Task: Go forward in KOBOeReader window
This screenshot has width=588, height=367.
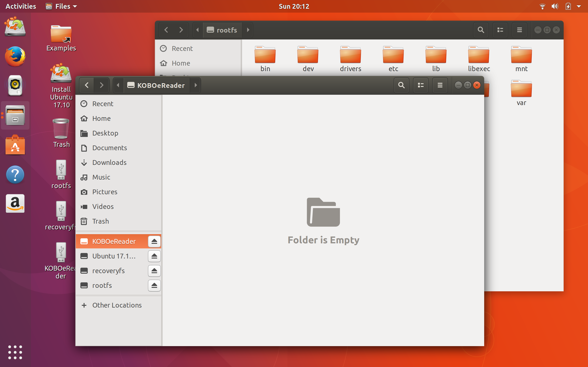Action: pyautogui.click(x=102, y=85)
